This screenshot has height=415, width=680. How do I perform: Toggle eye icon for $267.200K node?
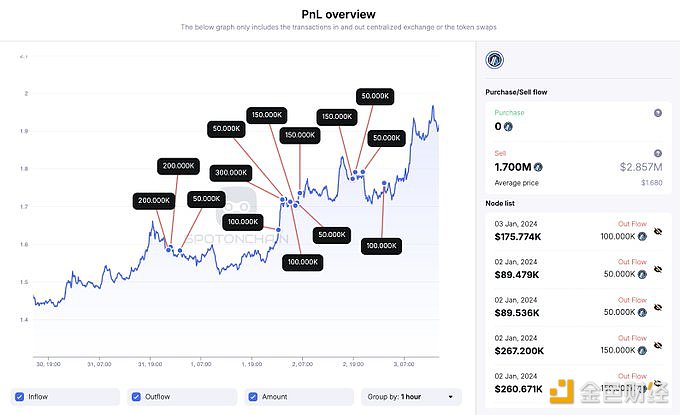click(x=657, y=344)
